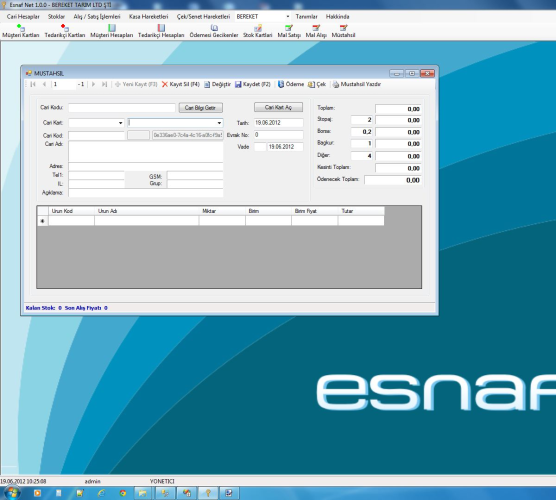
Task: Click Cari Bilgi Getir button
Action: point(200,107)
